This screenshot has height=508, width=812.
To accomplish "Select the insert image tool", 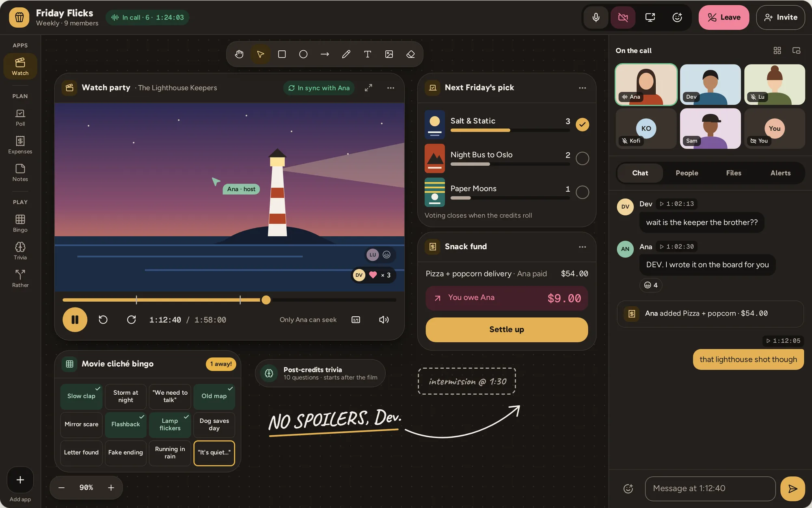I will pyautogui.click(x=389, y=54).
